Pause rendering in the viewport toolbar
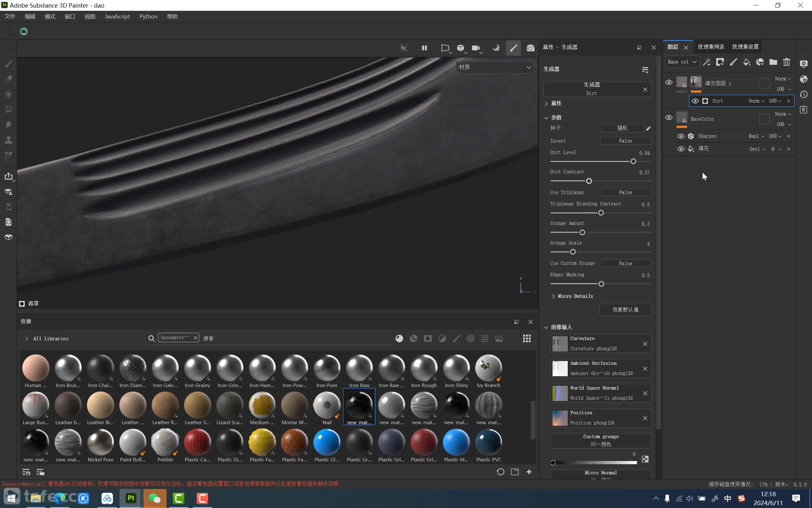 424,48
